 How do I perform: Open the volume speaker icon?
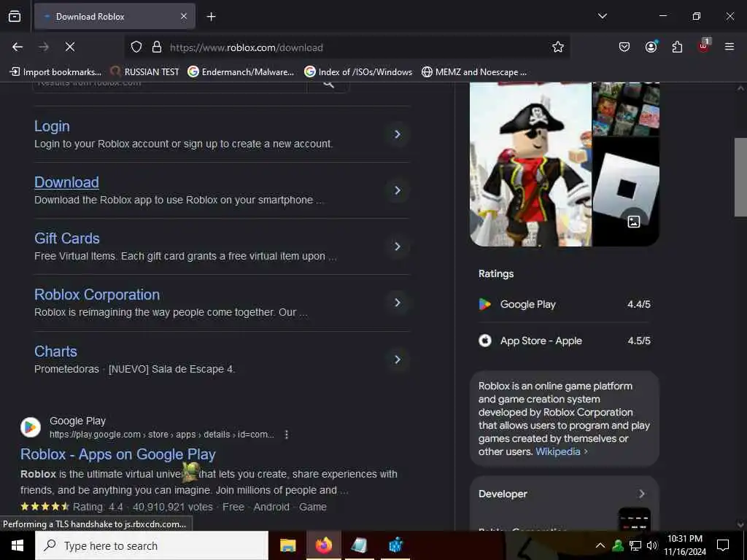(651, 545)
